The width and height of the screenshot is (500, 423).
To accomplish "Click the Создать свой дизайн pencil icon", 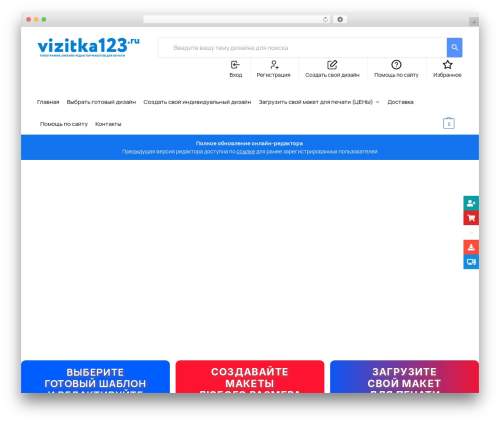I will (x=332, y=64).
